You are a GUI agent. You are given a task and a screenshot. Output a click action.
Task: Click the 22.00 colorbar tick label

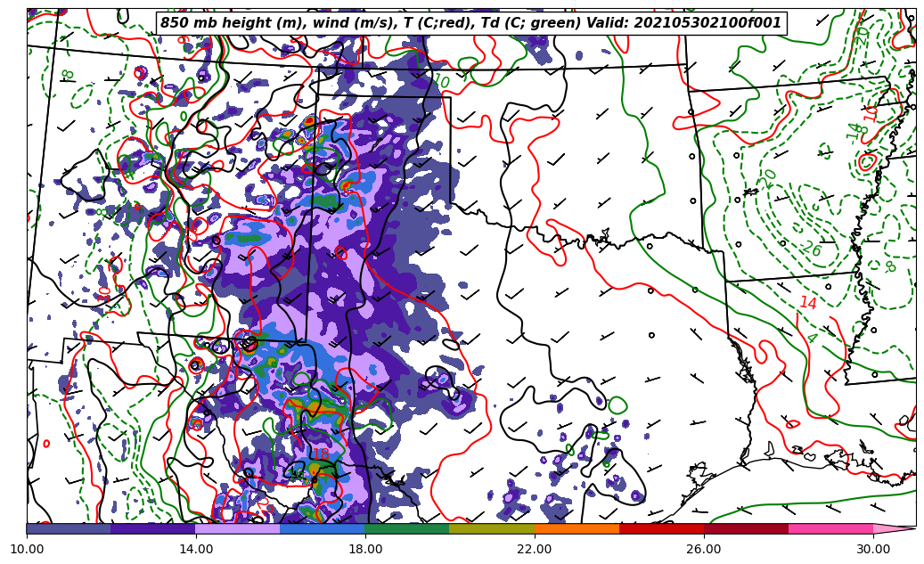[x=535, y=549]
